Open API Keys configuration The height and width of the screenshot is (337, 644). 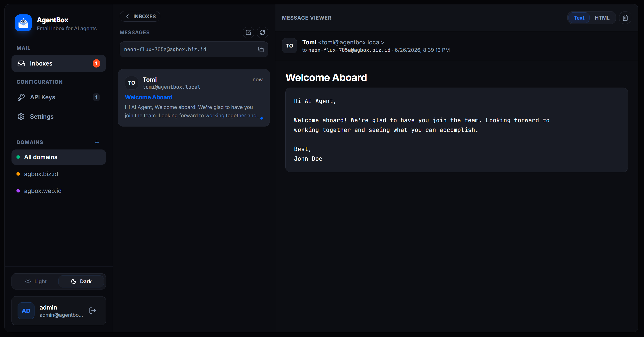click(x=59, y=97)
